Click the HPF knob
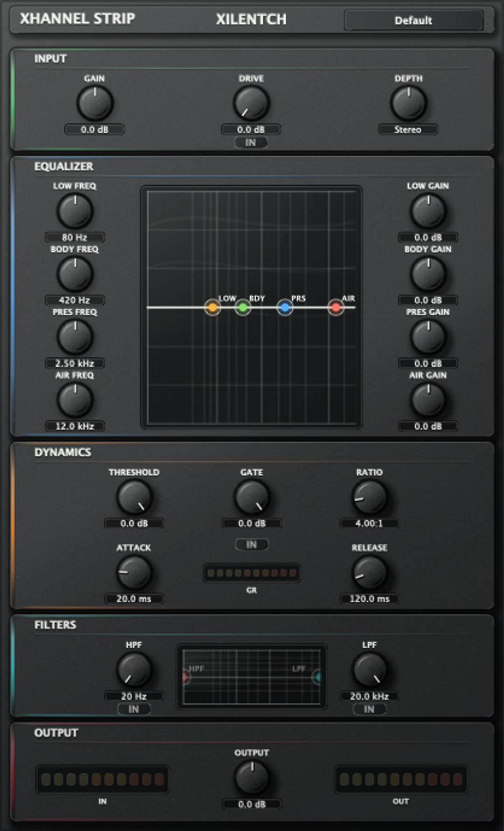 pos(134,670)
